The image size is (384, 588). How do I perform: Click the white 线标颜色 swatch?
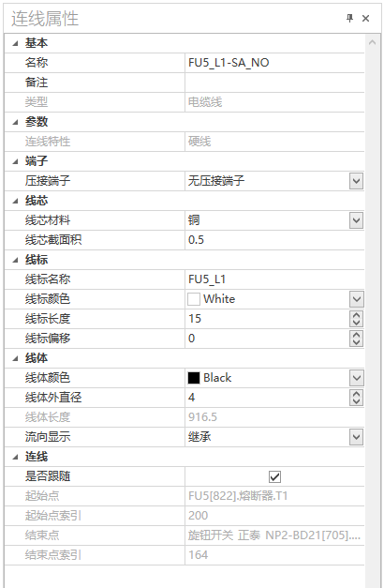coord(194,299)
